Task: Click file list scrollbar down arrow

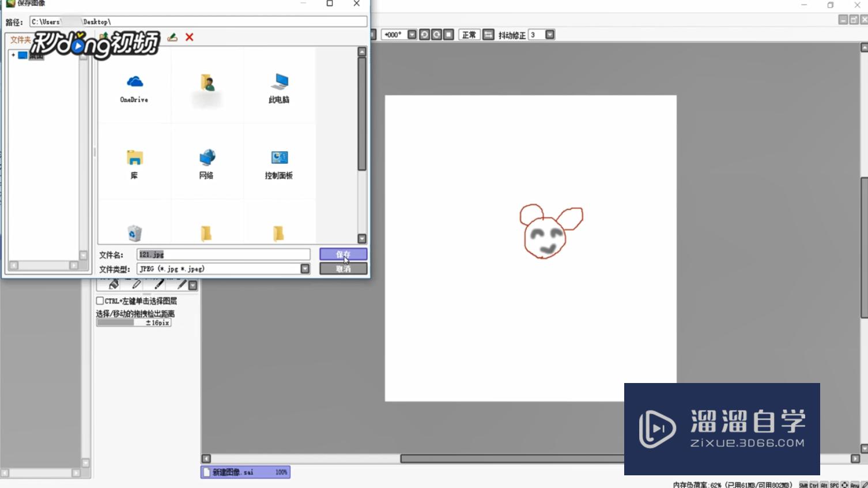Action: [362, 238]
